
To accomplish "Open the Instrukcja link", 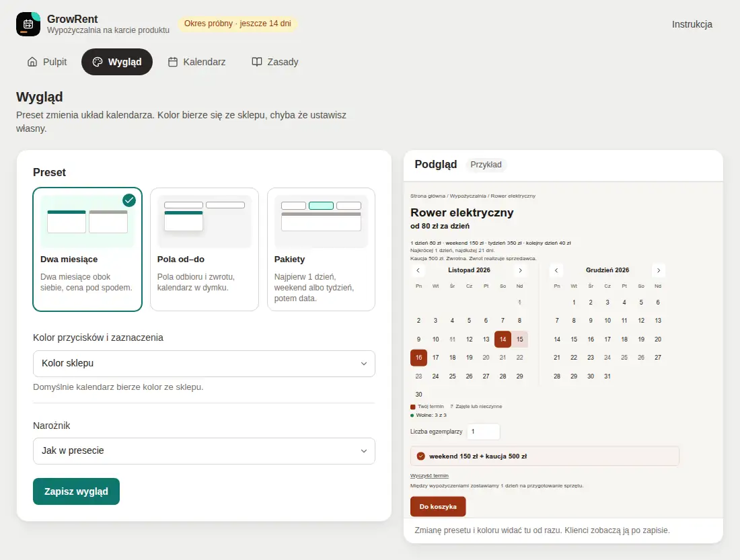I will tap(692, 24).
